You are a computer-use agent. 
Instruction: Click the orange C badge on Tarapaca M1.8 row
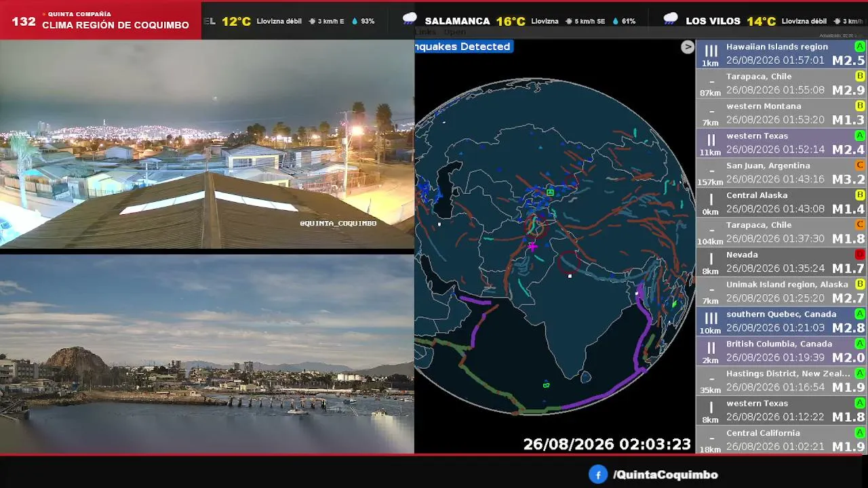pyautogui.click(x=860, y=225)
